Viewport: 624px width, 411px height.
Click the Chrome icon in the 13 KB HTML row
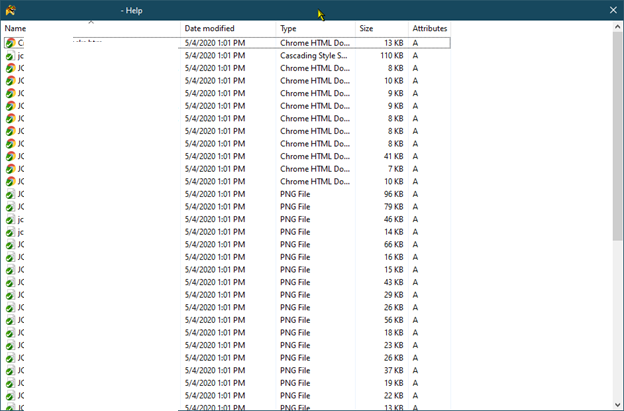click(x=11, y=43)
